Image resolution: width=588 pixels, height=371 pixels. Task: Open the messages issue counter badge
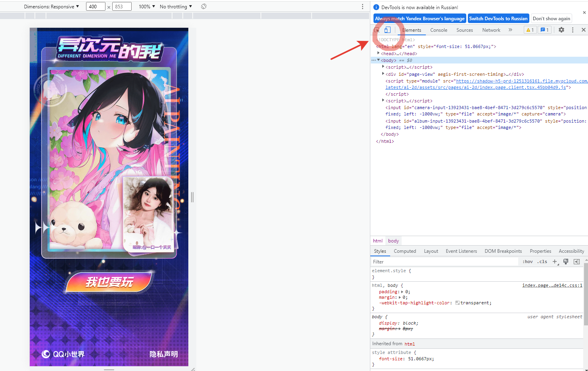click(545, 30)
